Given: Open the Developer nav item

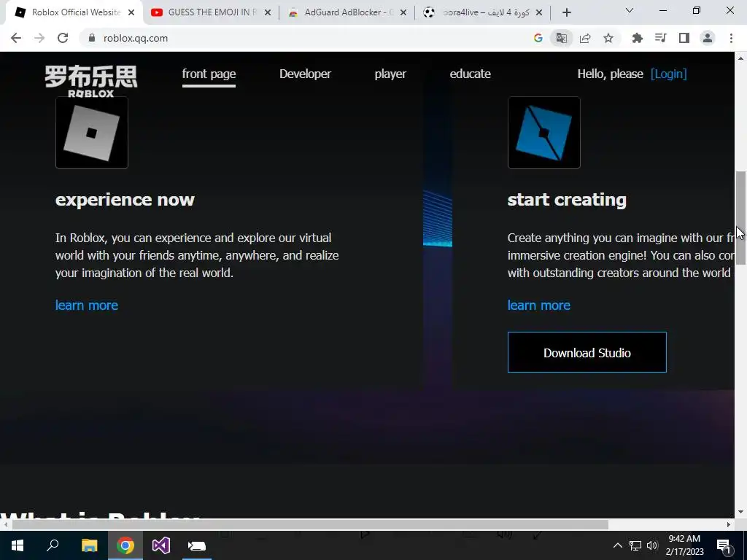Looking at the screenshot, I should click(x=305, y=74).
